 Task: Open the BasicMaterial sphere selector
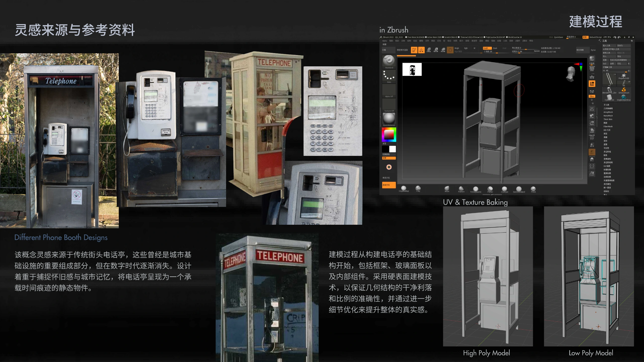click(389, 119)
